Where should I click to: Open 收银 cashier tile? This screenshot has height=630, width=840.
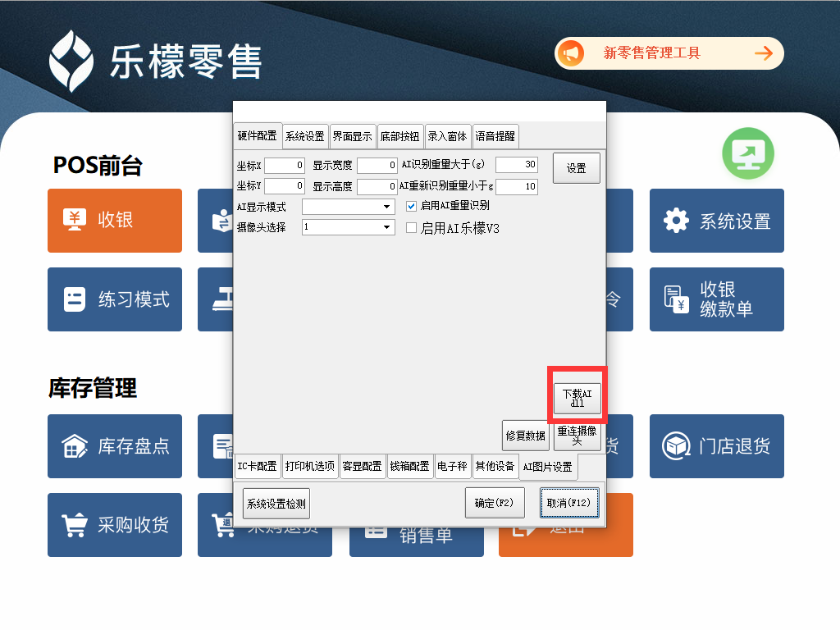click(115, 220)
